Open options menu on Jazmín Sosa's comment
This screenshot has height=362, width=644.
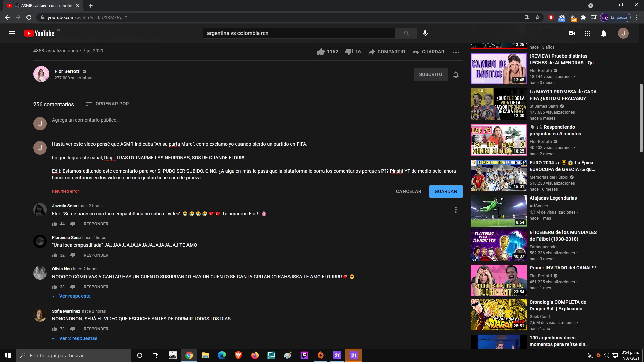(x=456, y=210)
